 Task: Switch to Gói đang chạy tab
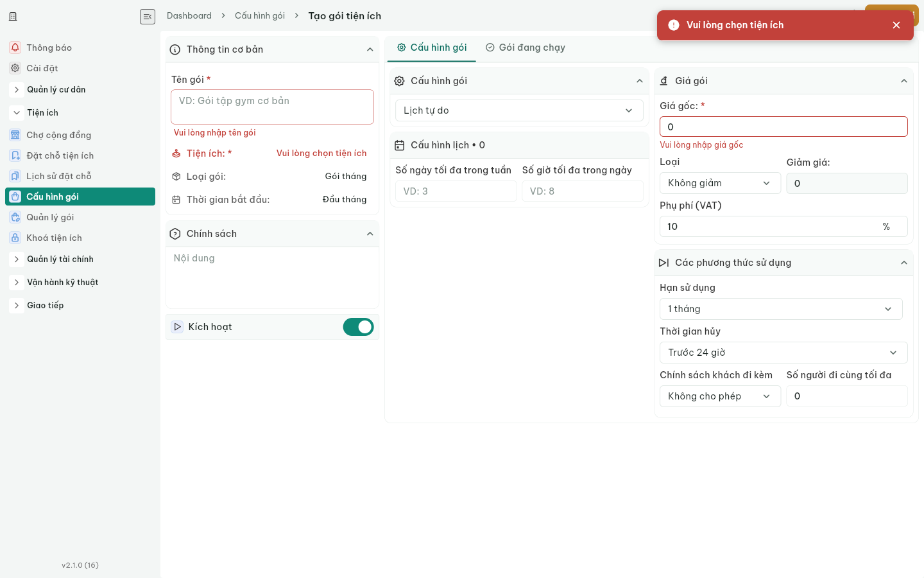point(526,48)
